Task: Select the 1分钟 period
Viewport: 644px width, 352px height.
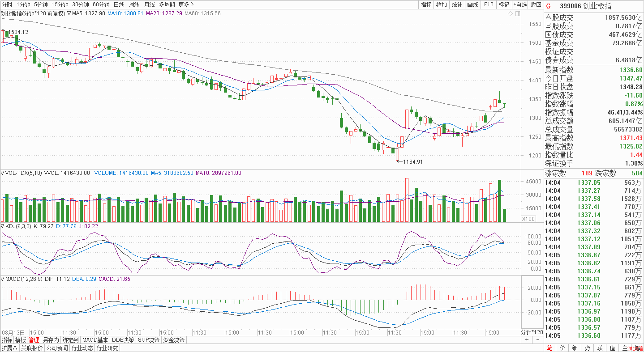Action: (23, 4)
